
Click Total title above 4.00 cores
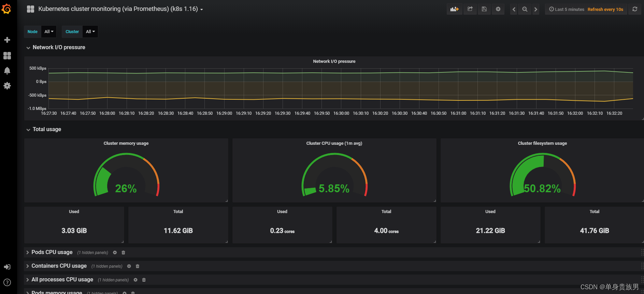386,212
